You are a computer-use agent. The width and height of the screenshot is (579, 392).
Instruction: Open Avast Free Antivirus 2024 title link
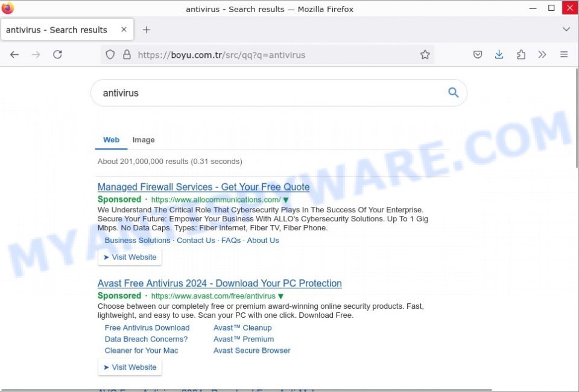tap(220, 283)
